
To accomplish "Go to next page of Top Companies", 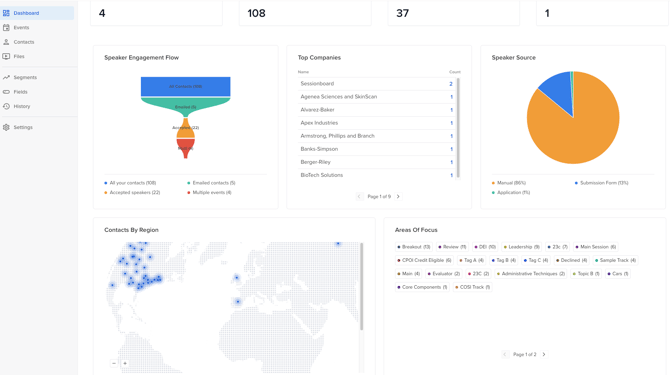I will 398,196.
